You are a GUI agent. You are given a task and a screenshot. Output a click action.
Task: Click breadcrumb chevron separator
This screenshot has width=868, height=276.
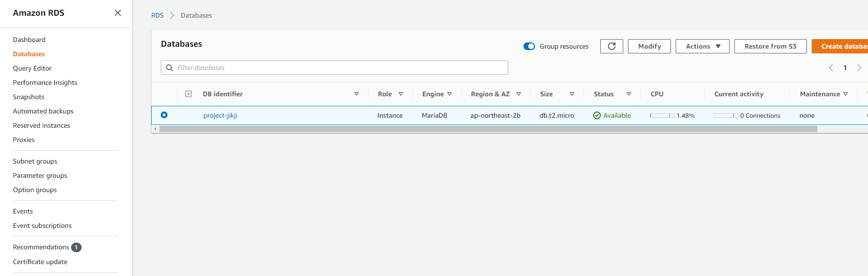click(x=172, y=15)
